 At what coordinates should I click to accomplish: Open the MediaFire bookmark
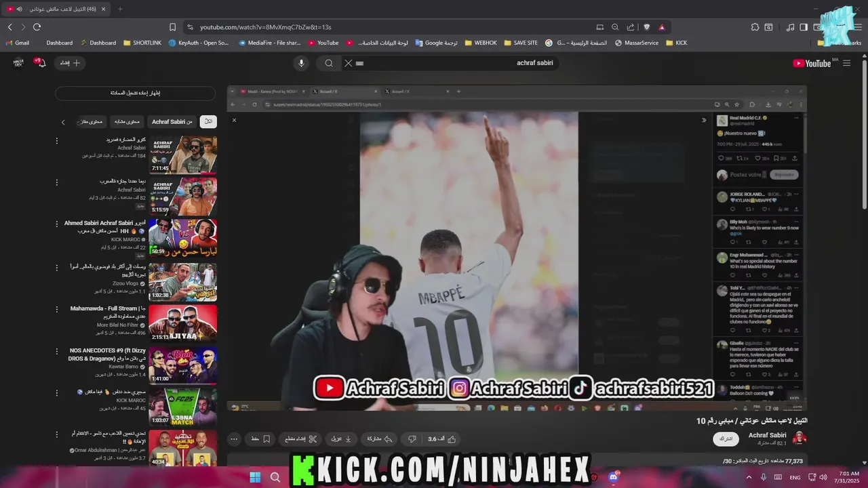pyautogui.click(x=269, y=43)
